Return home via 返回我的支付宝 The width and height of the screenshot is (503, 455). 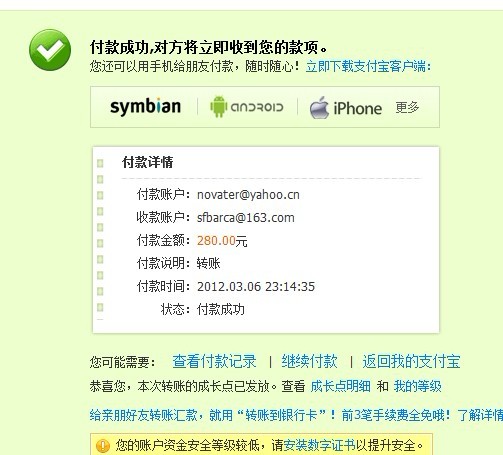411,361
